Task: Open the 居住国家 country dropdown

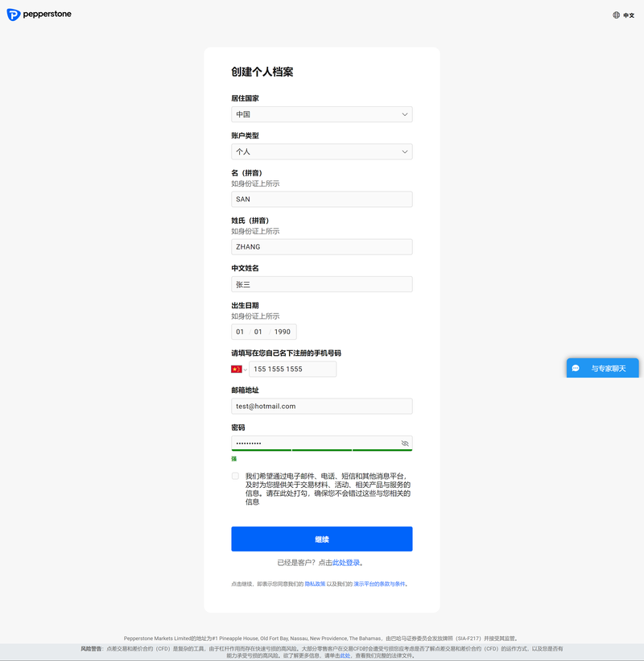Action: pos(321,114)
